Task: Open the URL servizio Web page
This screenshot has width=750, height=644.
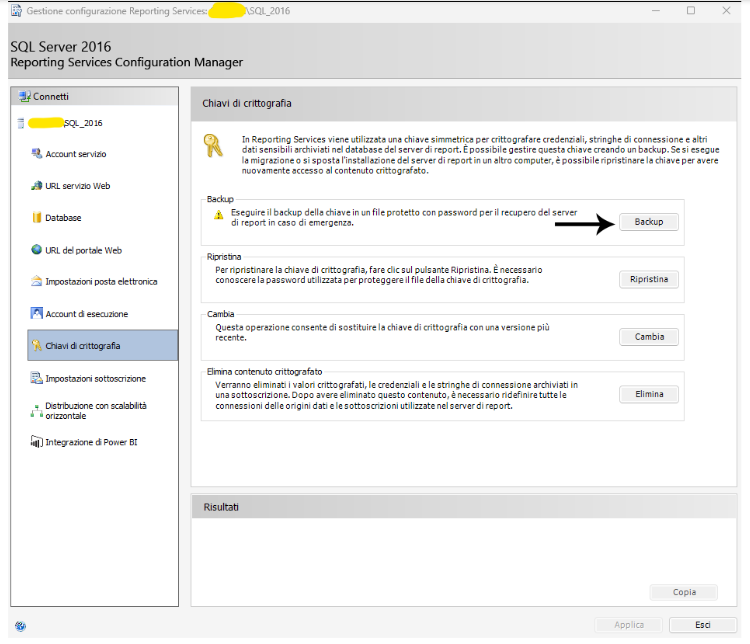Action: 77,186
